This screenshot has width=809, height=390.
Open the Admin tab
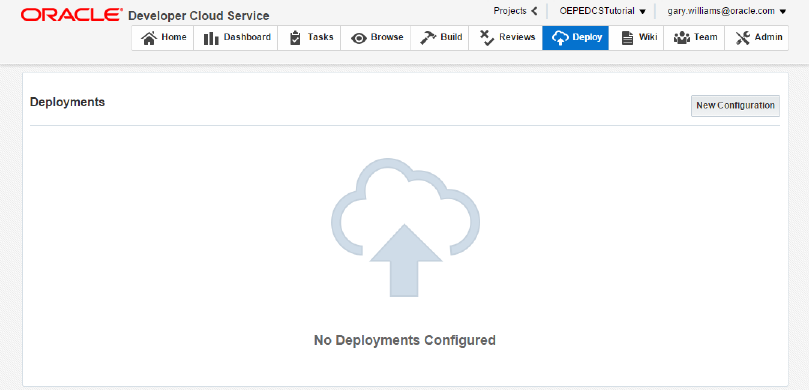(x=756, y=38)
